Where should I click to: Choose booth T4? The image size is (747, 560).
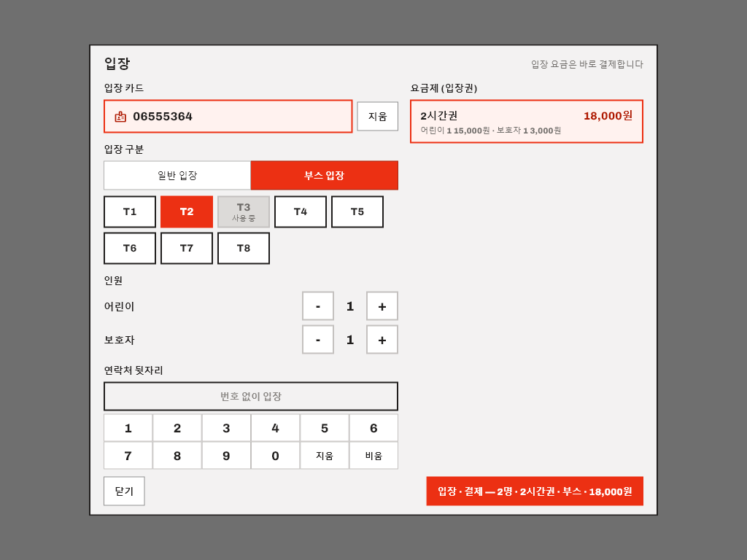pyautogui.click(x=301, y=212)
